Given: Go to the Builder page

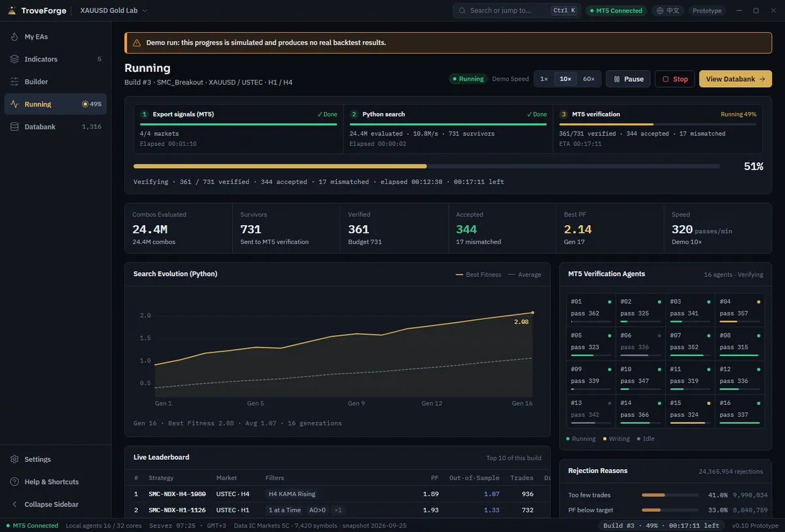Looking at the screenshot, I should (56, 82).
